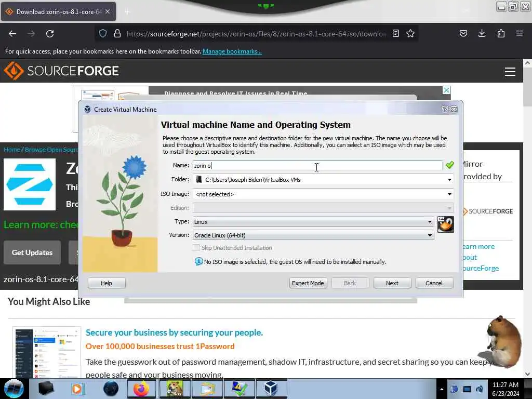Screen dimensions: 532x399
Task: Click the volume tray icon
Action: coord(480,389)
